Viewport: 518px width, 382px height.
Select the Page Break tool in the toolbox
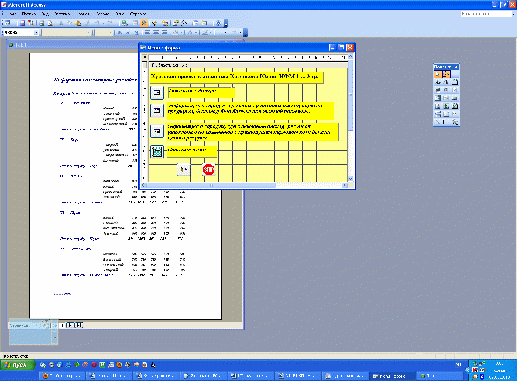click(x=438, y=114)
